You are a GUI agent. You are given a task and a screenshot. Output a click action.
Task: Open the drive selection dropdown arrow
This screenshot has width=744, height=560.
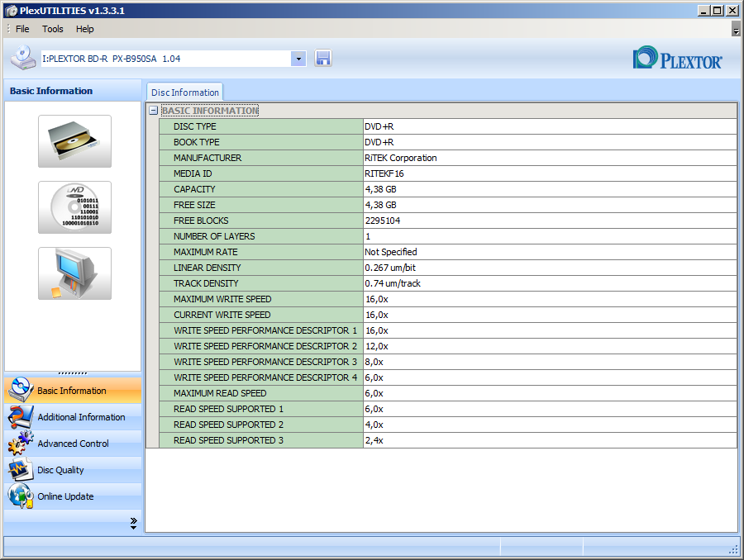pyautogui.click(x=298, y=59)
